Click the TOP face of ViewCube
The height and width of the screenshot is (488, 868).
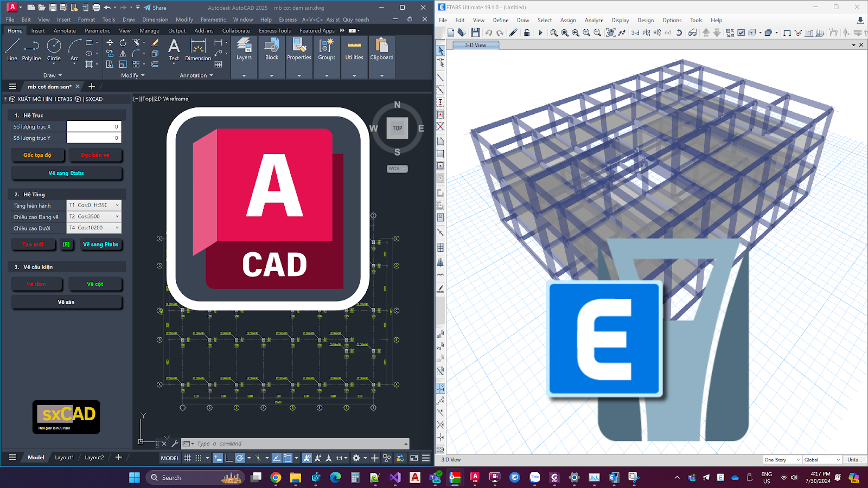coord(397,129)
